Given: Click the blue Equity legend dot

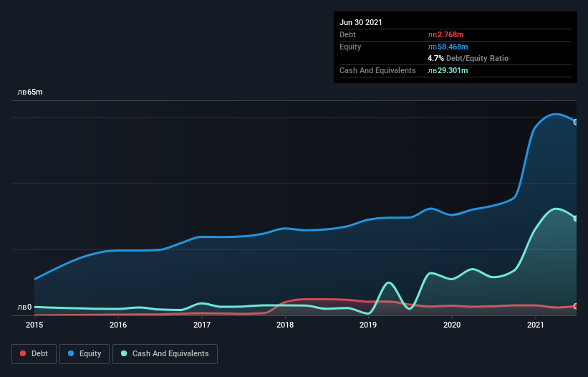Looking at the screenshot, I should pos(71,353).
